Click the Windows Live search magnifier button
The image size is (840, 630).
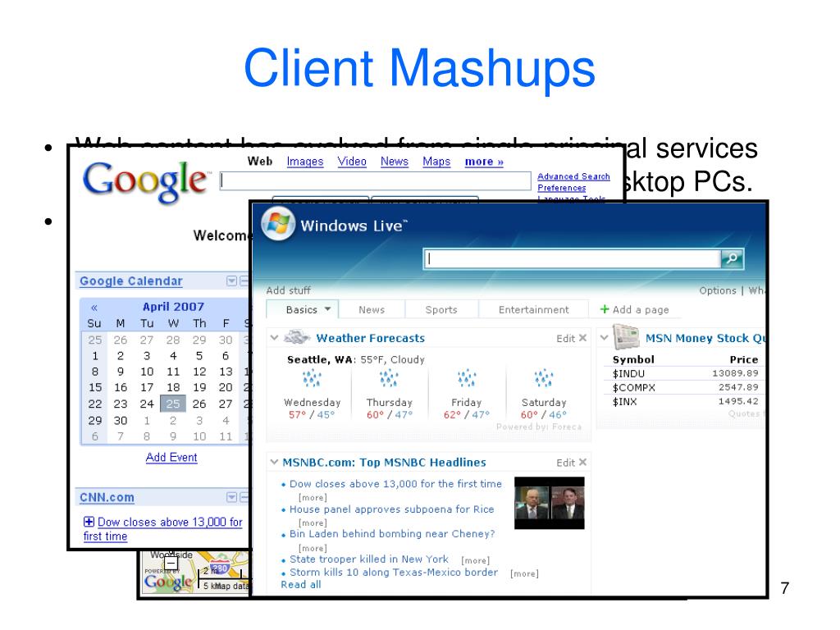coord(732,258)
